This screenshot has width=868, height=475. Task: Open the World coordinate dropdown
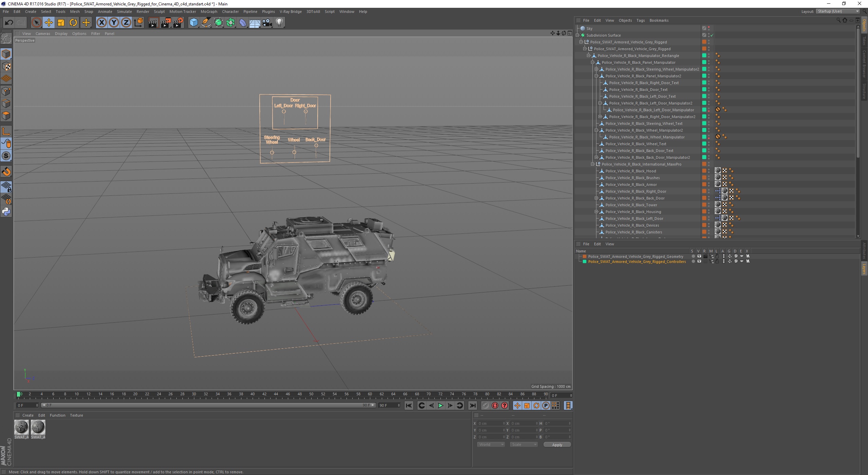pyautogui.click(x=491, y=444)
